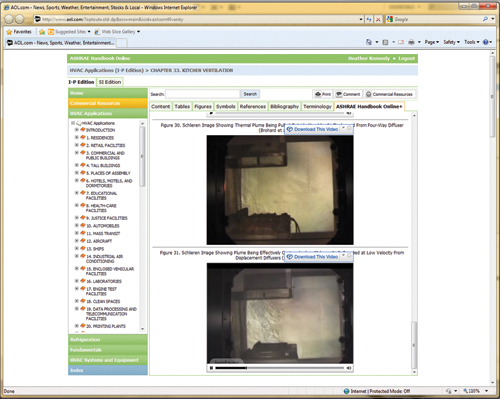Click the Comment button with speech icon

(348, 94)
